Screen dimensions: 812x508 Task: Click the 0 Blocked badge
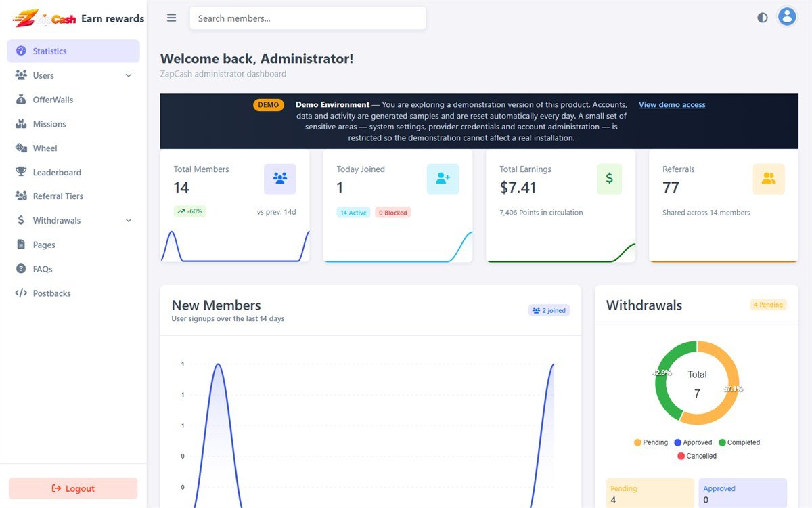click(393, 213)
